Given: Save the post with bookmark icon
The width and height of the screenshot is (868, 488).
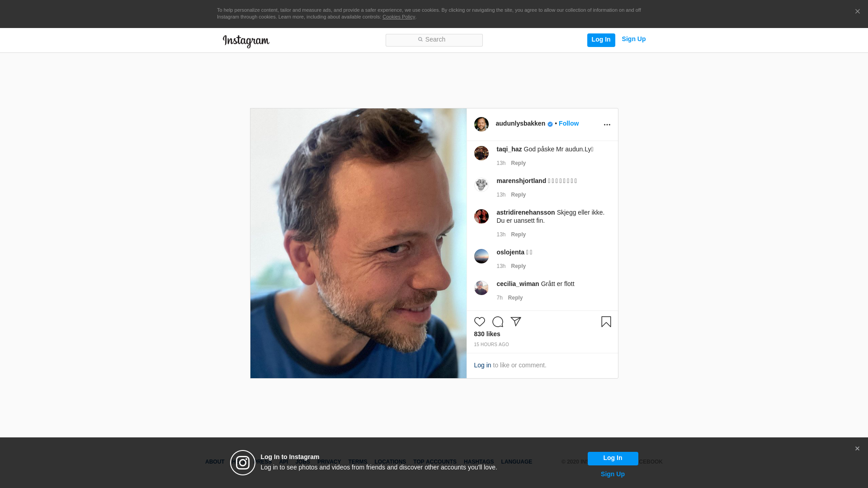Looking at the screenshot, I should click(606, 322).
